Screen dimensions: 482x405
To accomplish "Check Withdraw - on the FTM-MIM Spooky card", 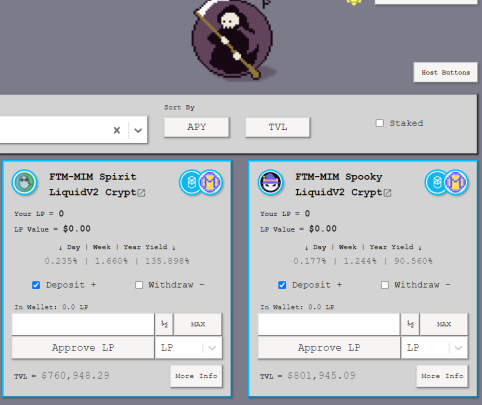I will point(385,285).
